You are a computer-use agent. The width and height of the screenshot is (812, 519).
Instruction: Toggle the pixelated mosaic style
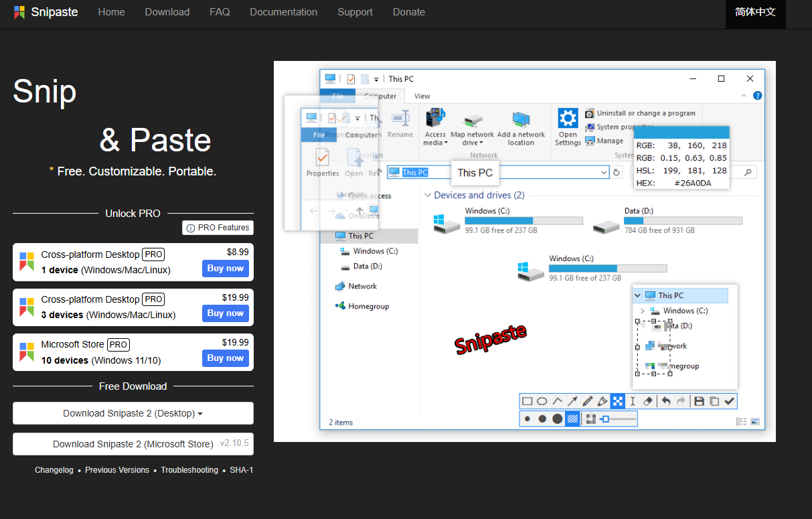click(x=590, y=419)
